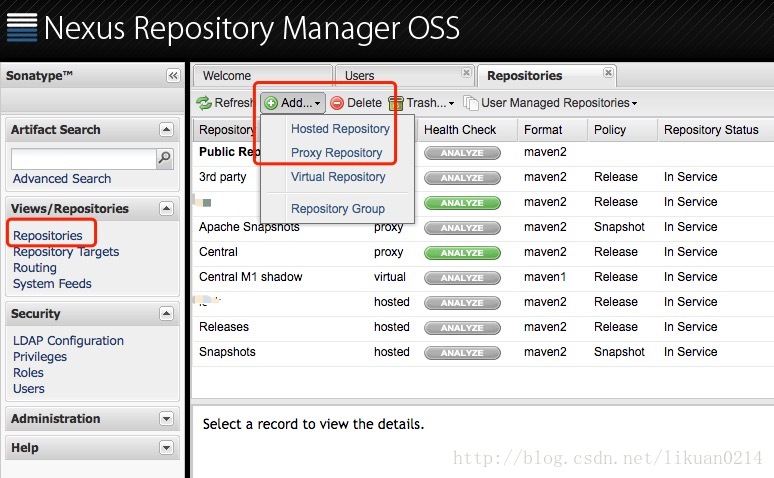774x478 pixels.
Task: Click the Artifact Search input field
Action: [x=83, y=159]
